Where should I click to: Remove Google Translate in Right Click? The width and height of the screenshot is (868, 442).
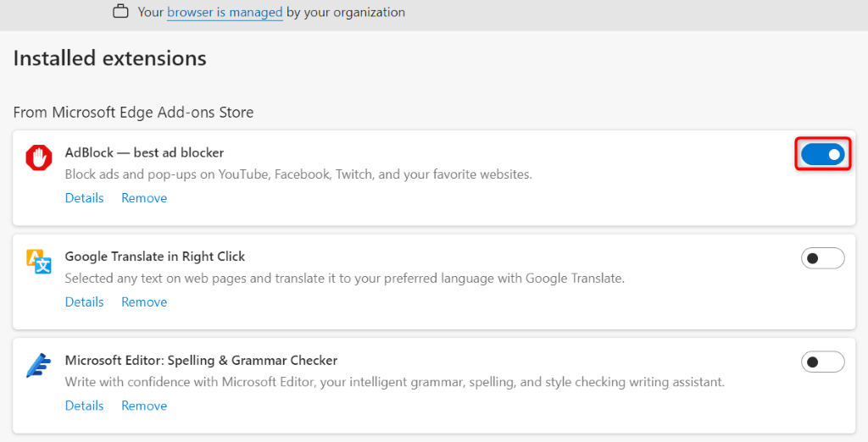click(144, 302)
